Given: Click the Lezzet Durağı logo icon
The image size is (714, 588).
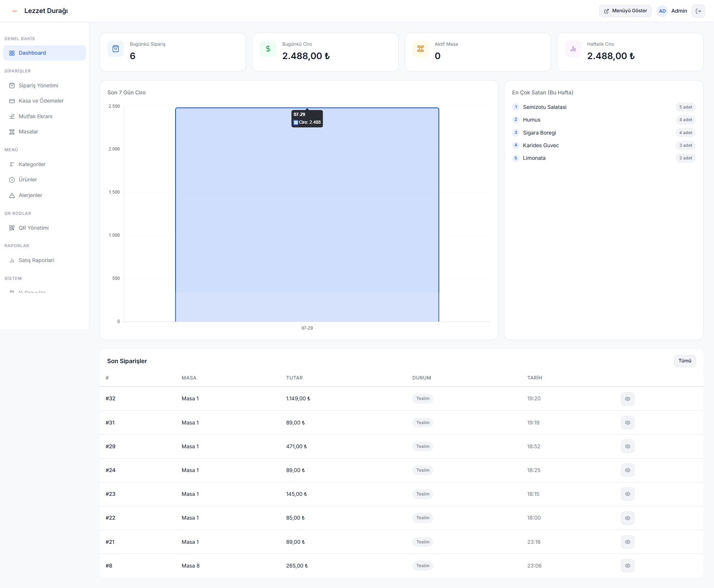Looking at the screenshot, I should click(x=15, y=11).
